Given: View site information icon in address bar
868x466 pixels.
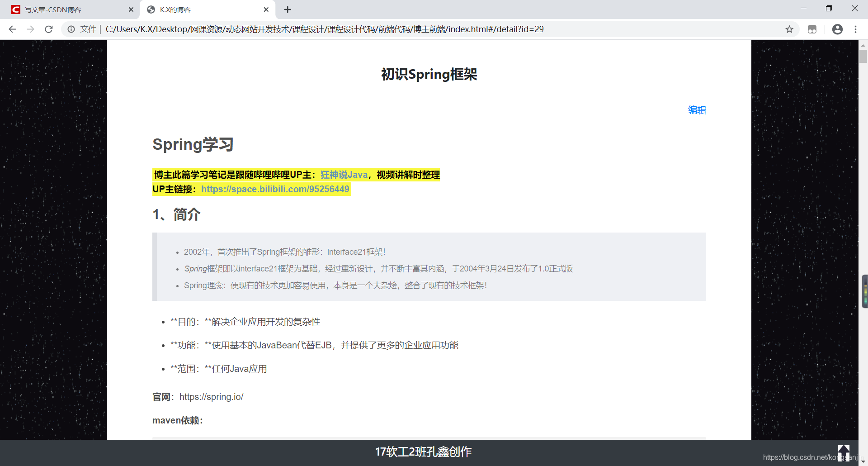Looking at the screenshot, I should 71,29.
